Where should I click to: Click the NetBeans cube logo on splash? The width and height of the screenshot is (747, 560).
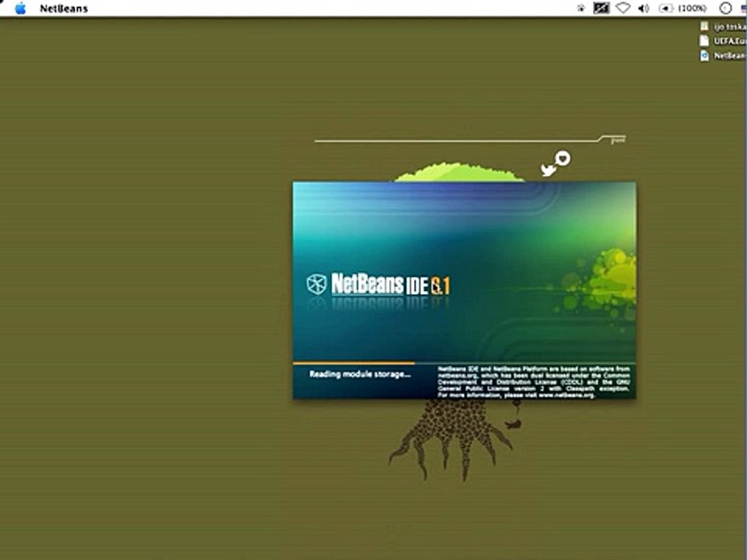click(x=317, y=285)
